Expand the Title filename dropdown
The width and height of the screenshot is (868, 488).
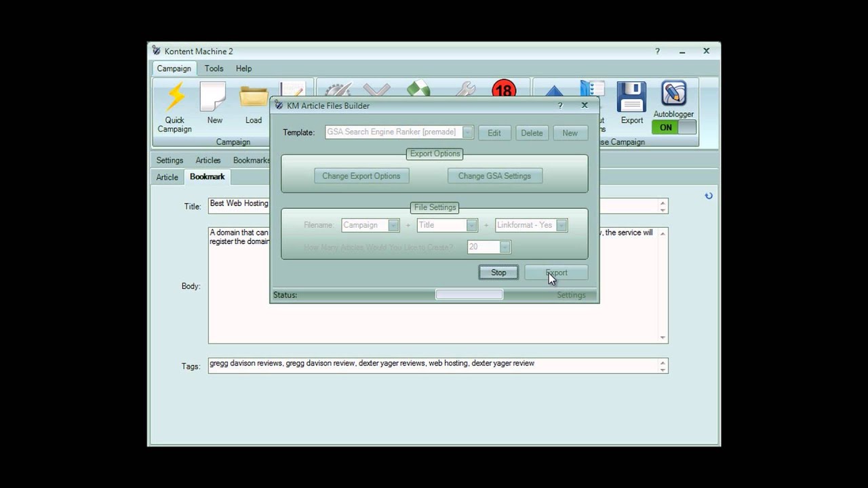[472, 225]
